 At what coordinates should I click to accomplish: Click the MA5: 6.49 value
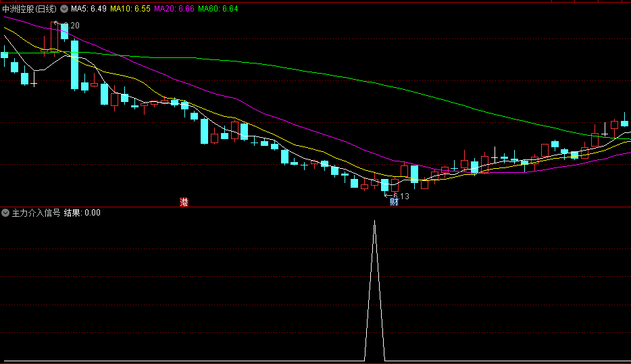(x=89, y=9)
